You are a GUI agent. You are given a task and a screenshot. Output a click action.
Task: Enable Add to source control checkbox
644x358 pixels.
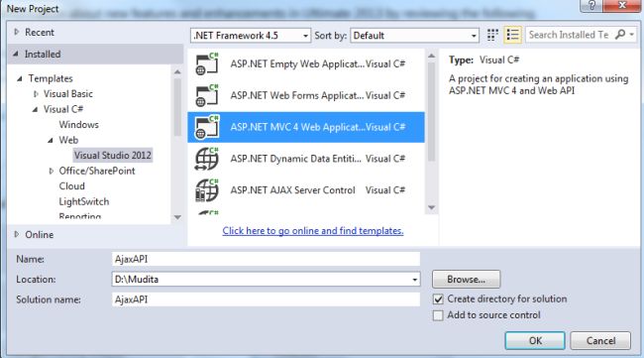click(x=438, y=315)
